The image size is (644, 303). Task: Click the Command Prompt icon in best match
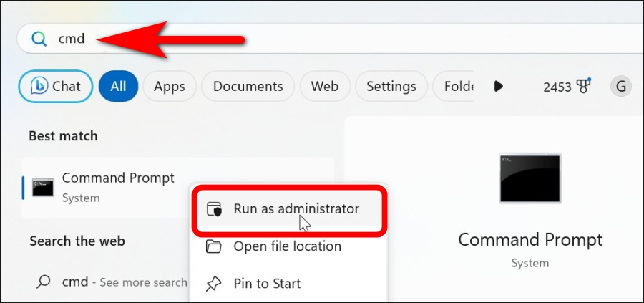coord(43,187)
